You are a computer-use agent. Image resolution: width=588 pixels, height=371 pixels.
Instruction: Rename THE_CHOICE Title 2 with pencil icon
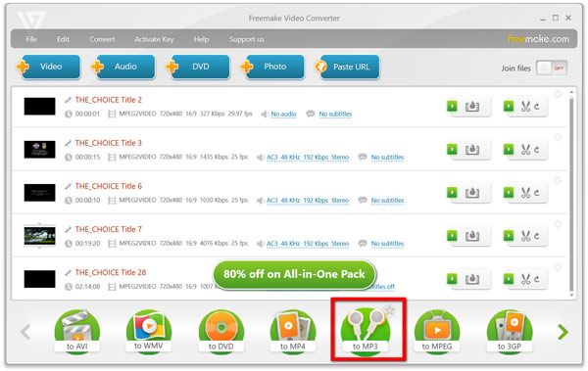click(68, 100)
